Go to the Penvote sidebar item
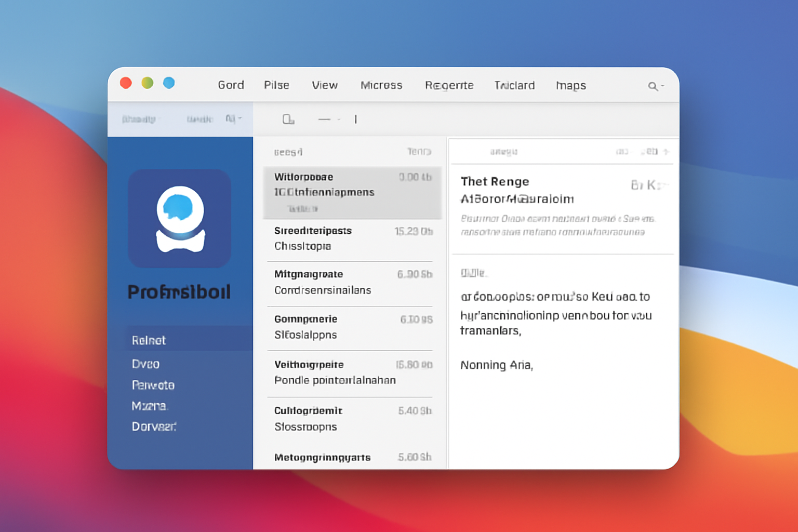 point(153,385)
